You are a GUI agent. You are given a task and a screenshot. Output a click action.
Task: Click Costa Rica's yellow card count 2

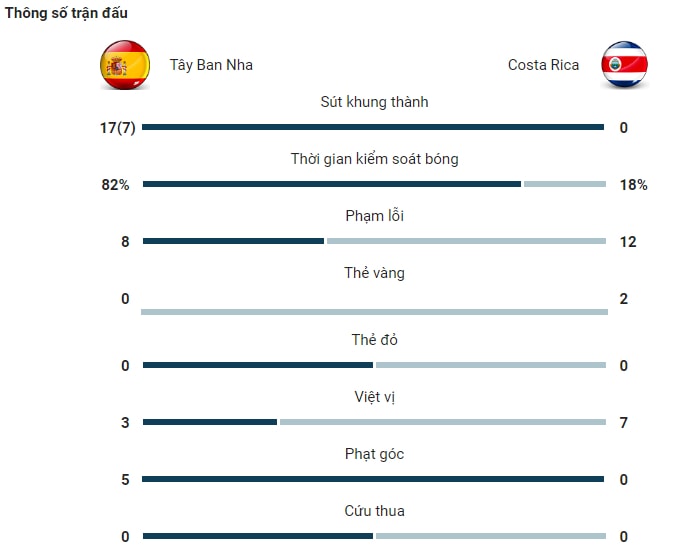[x=624, y=299]
